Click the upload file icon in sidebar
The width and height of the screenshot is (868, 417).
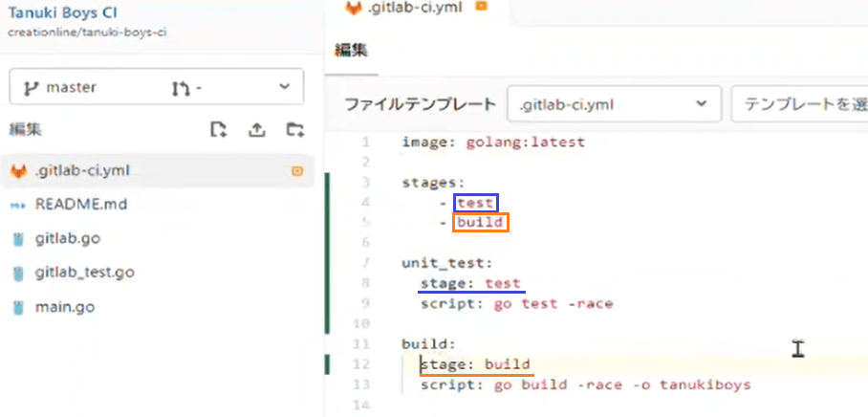(x=256, y=130)
